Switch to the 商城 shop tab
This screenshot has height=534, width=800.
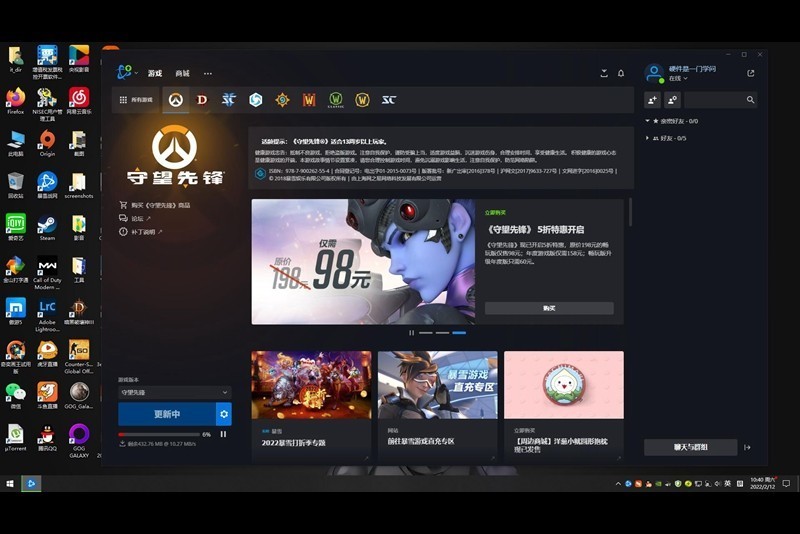182,73
